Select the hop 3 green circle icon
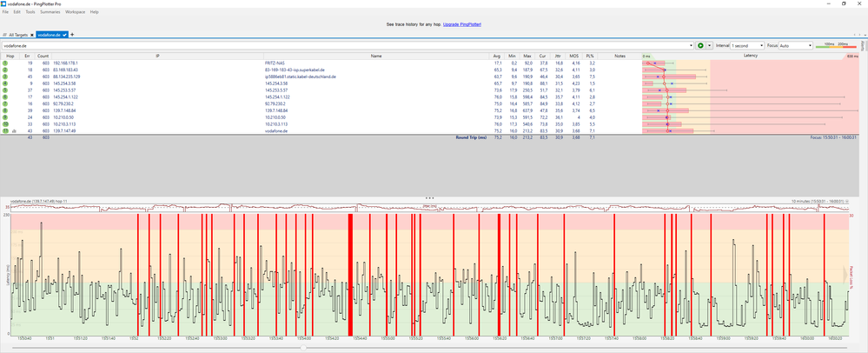This screenshot has width=868, height=353. point(5,77)
